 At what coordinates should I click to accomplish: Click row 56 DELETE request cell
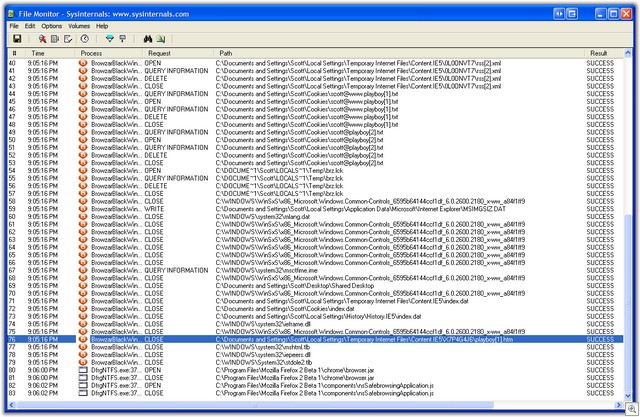click(x=156, y=186)
